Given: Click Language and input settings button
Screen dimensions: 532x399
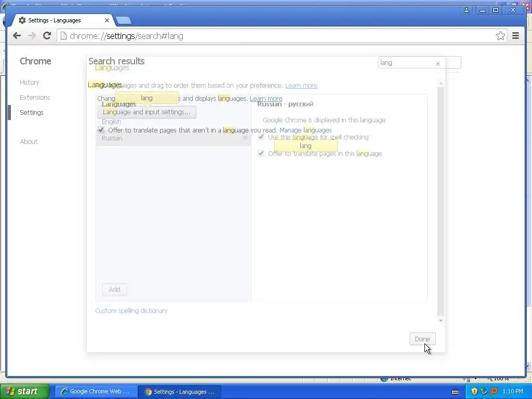Looking at the screenshot, I should [147, 112].
